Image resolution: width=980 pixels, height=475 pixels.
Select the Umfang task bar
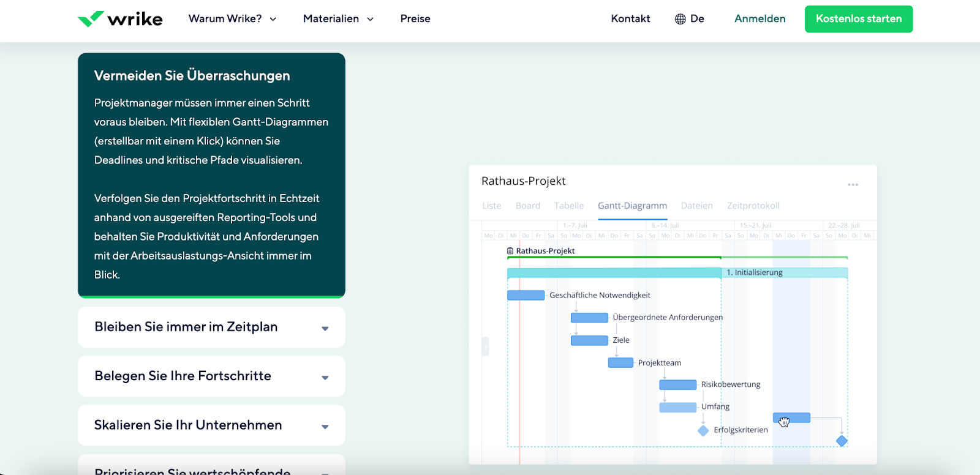pos(677,407)
